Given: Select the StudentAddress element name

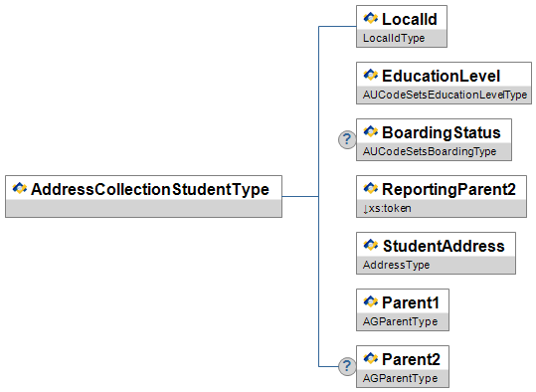Looking at the screenshot, I should coord(444,246).
